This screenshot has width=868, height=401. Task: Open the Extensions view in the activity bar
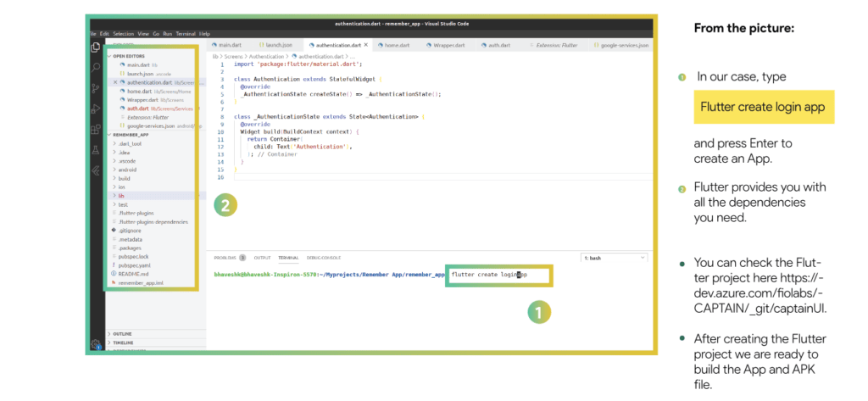point(97,129)
